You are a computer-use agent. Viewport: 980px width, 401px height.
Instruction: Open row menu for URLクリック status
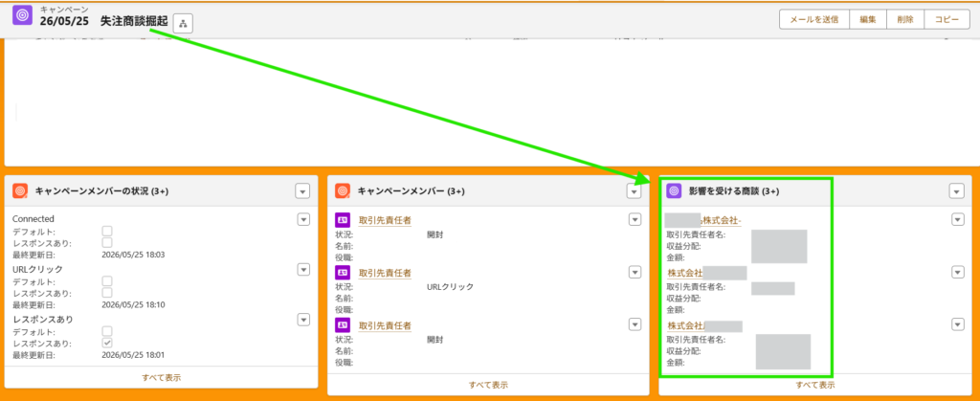click(303, 269)
